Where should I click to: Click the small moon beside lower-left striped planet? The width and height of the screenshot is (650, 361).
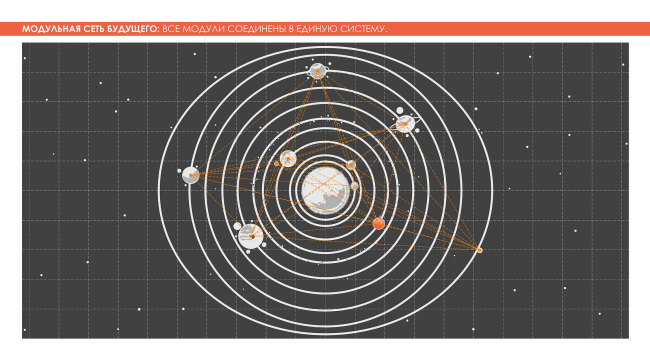(237, 226)
